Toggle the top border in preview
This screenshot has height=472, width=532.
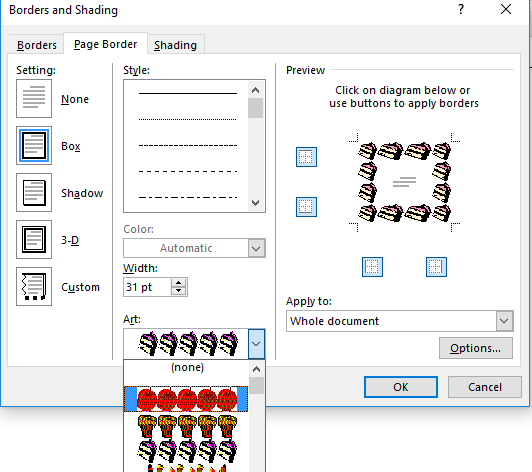click(306, 157)
